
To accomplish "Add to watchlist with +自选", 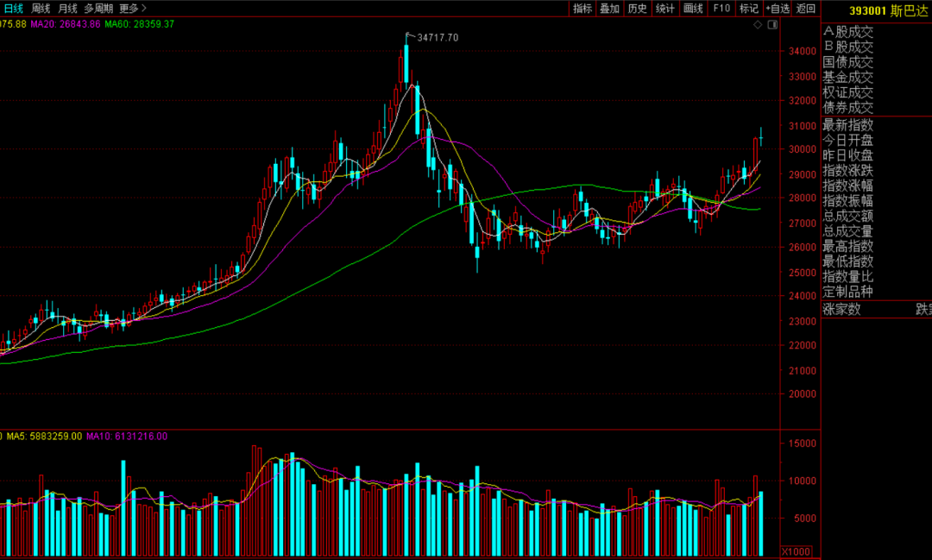I will 778,9.
